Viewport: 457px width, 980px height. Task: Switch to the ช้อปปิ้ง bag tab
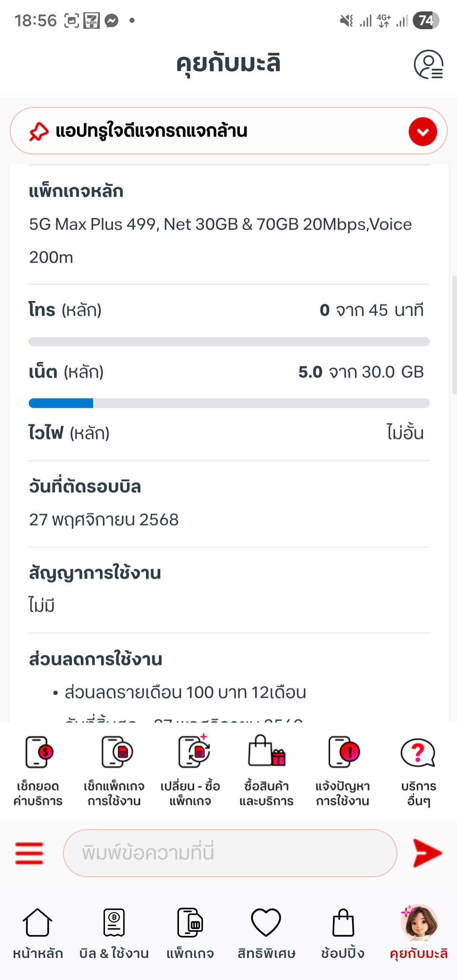343,931
